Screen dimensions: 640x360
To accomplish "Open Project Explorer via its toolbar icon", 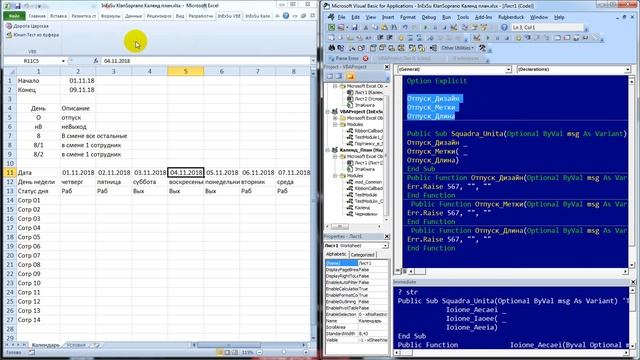I will point(465,27).
